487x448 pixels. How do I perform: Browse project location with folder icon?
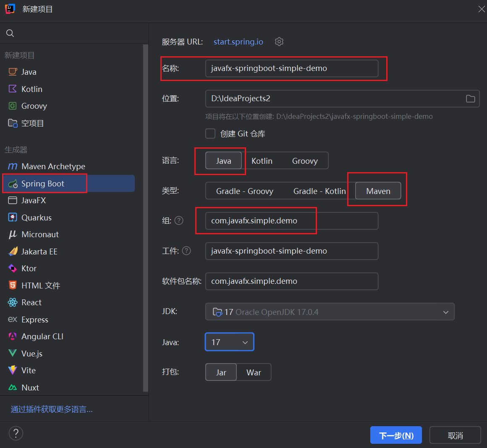pos(470,98)
